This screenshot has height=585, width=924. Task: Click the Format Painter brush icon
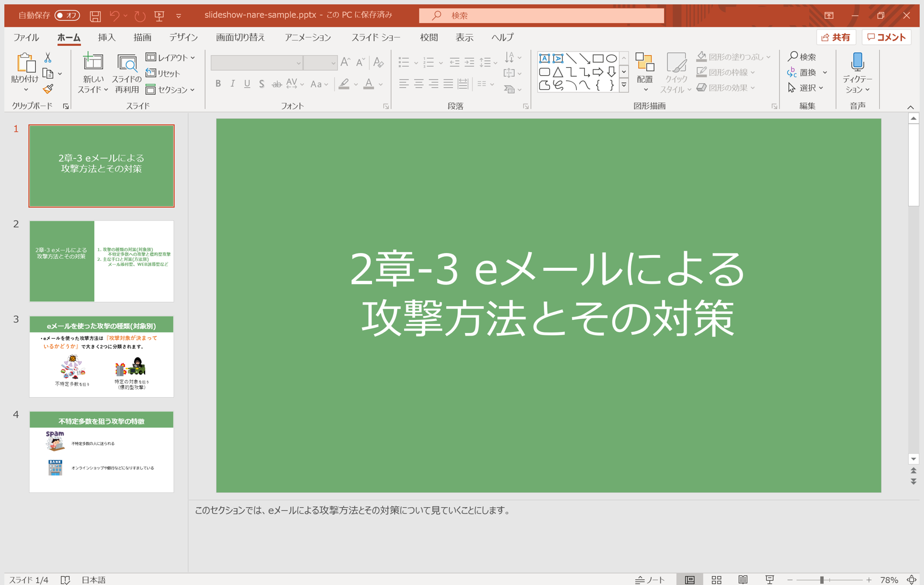48,89
